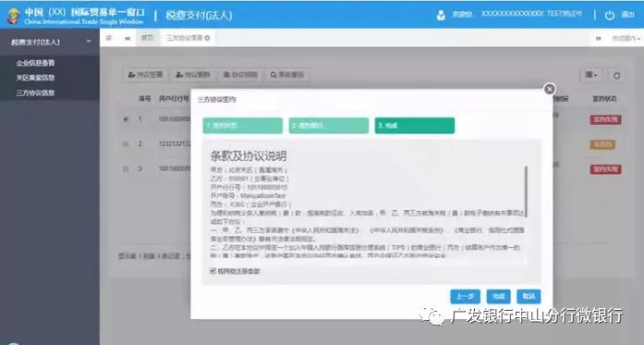Click the second 协议 toolbar button with person icon
This screenshot has height=345, width=644.
(192, 75)
